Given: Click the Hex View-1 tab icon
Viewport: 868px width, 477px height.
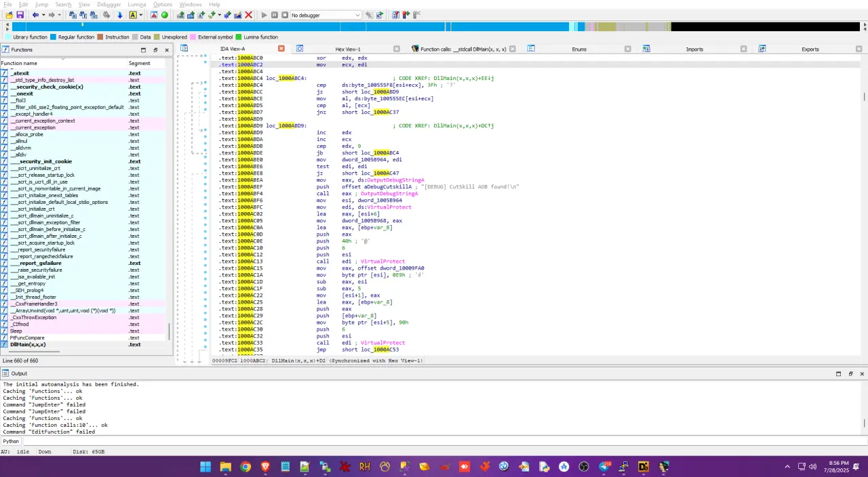Looking at the screenshot, I should (300, 49).
